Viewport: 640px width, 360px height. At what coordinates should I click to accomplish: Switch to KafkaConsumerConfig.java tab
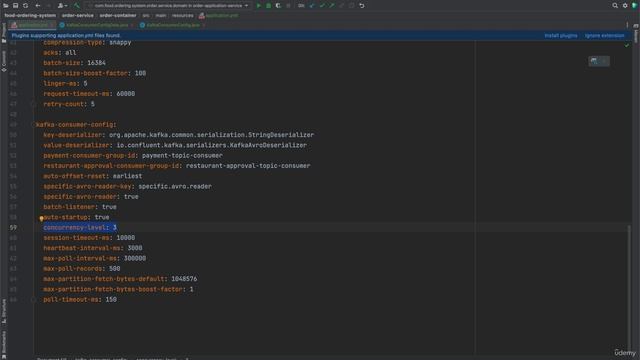[x=173, y=25]
